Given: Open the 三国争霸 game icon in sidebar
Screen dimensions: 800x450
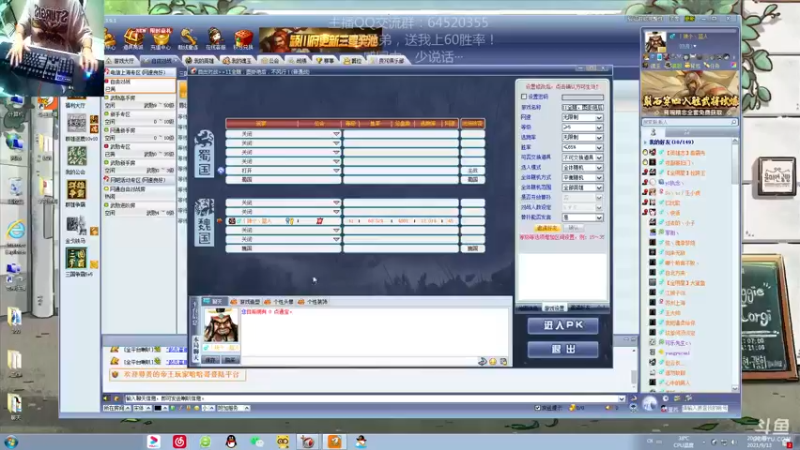Looking at the screenshot, I should pyautogui.click(x=77, y=258).
